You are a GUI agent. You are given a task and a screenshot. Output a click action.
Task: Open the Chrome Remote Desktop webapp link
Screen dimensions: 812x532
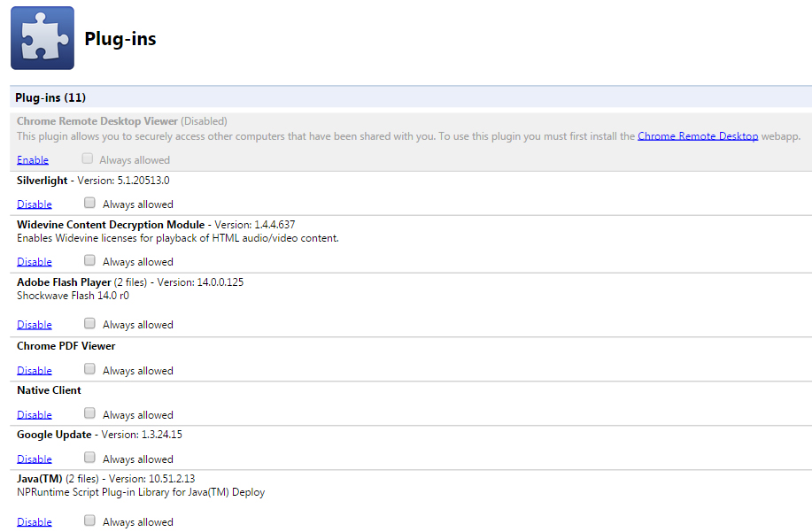click(698, 136)
